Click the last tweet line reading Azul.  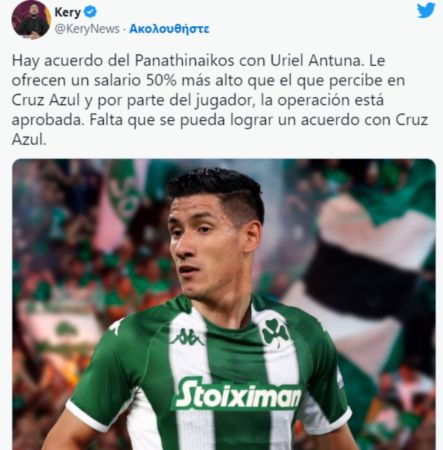[x=29, y=140]
